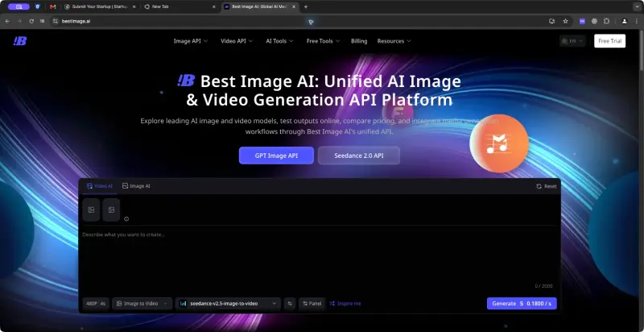
Task: Click the swap arrows icon button
Action: click(290, 304)
